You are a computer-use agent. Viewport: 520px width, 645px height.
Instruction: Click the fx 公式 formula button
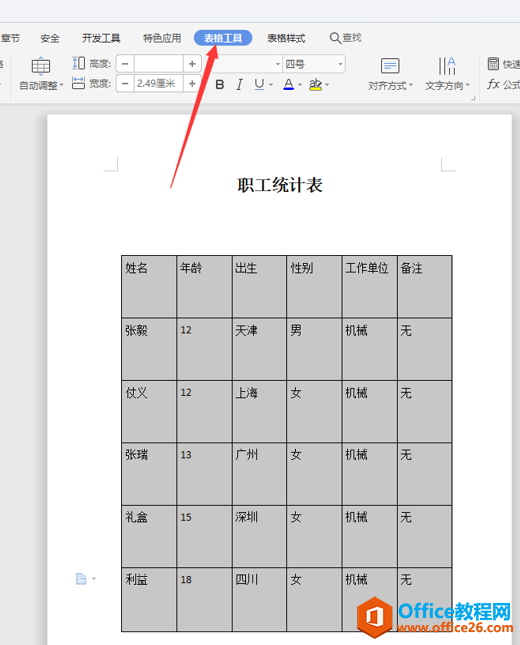tap(503, 84)
